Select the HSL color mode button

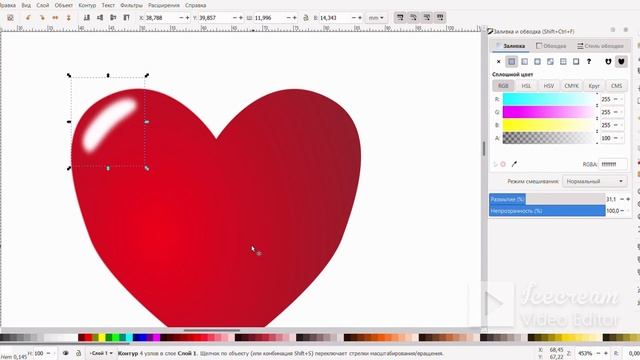(x=526, y=86)
